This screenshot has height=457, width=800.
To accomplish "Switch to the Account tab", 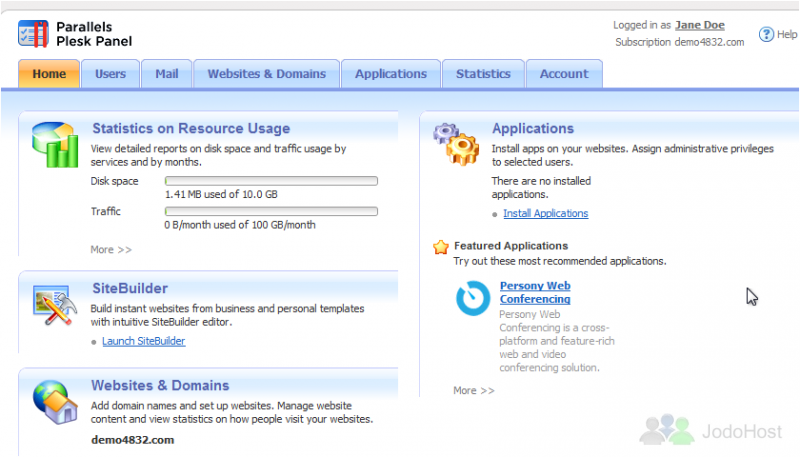I will [564, 74].
